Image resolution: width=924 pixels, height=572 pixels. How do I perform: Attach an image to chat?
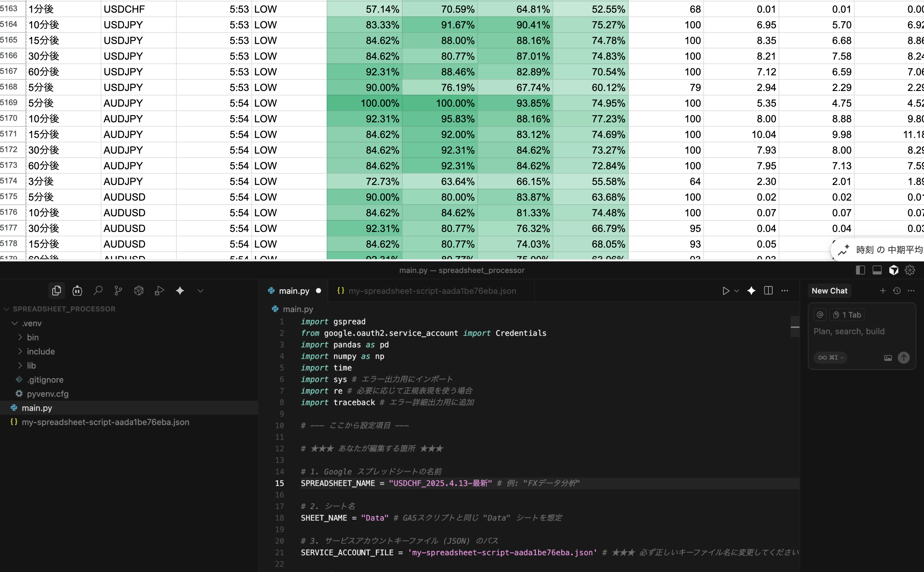click(888, 358)
